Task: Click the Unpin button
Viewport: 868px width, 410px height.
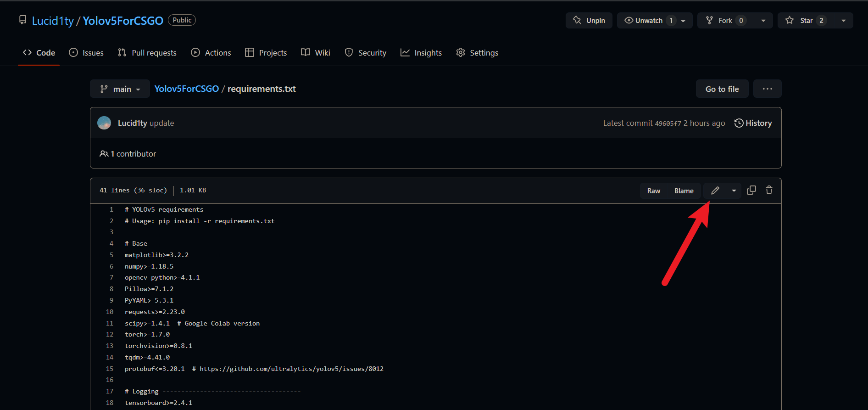Action: (x=589, y=20)
